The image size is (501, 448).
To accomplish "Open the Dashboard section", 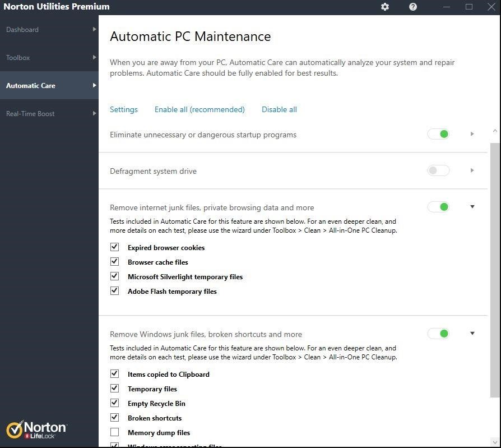I will (22, 29).
